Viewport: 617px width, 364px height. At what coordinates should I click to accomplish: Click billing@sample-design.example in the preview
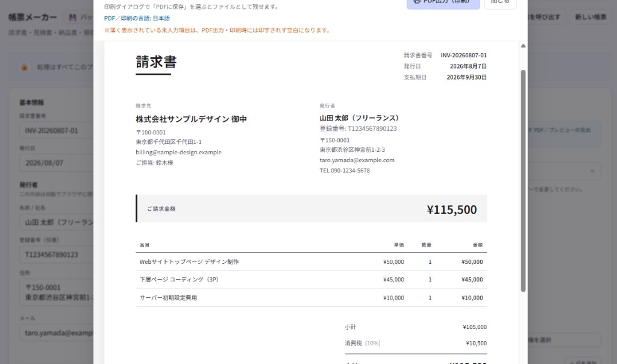(x=178, y=152)
